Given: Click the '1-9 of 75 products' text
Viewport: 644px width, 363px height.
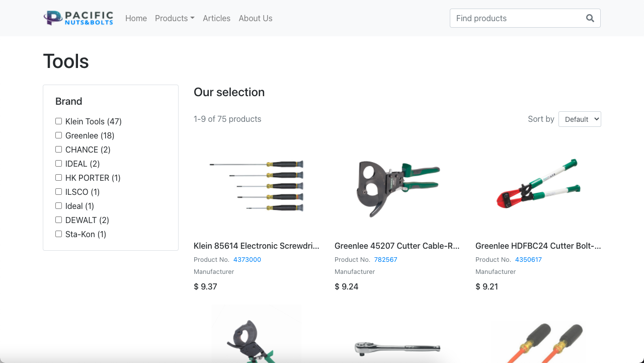Looking at the screenshot, I should [x=227, y=119].
